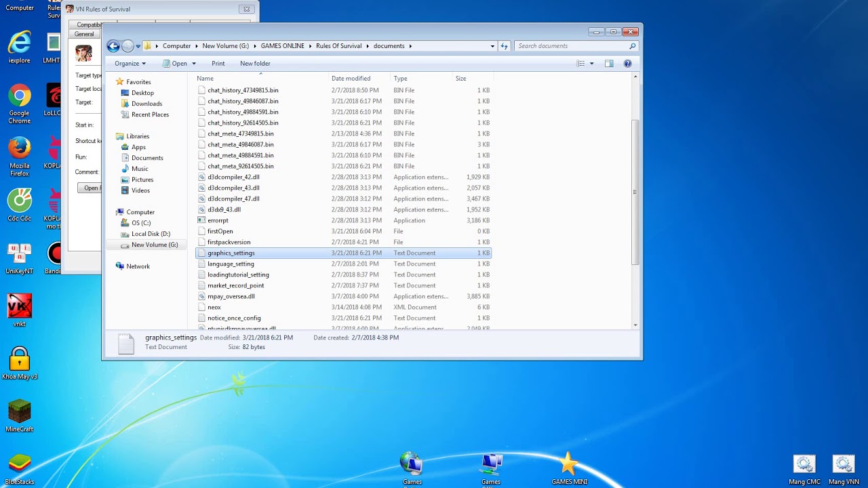
Task: Launch the BlueStacks desktop shortcut
Action: (19, 469)
